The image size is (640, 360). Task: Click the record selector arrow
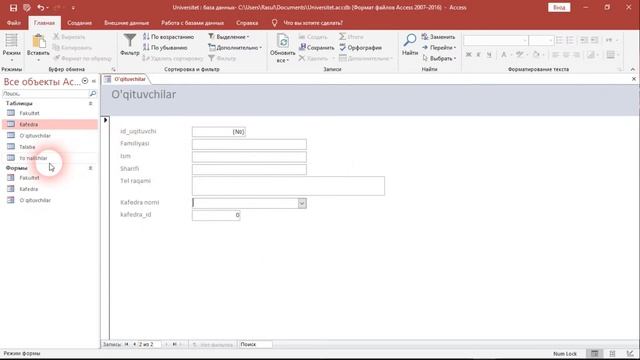106,120
